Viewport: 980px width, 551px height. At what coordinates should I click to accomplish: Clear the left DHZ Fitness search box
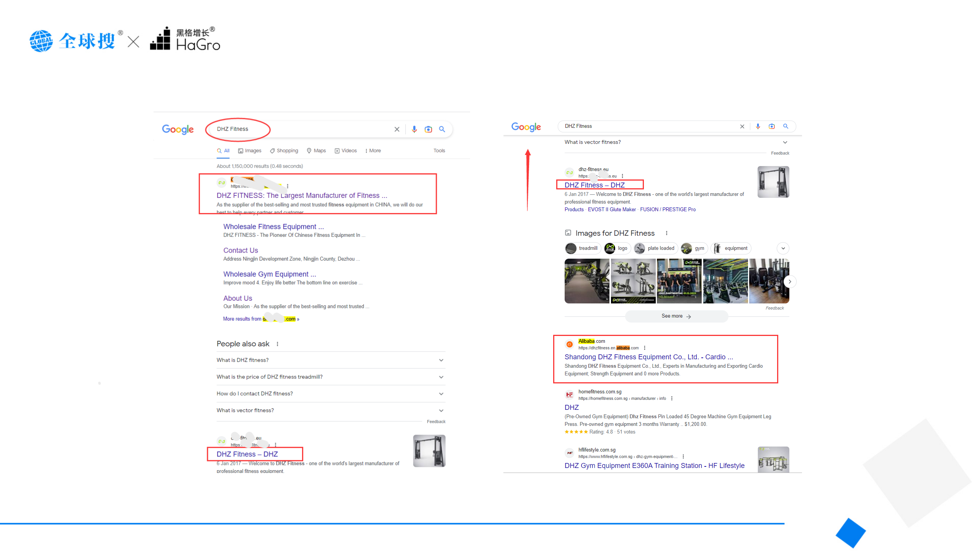[397, 129]
